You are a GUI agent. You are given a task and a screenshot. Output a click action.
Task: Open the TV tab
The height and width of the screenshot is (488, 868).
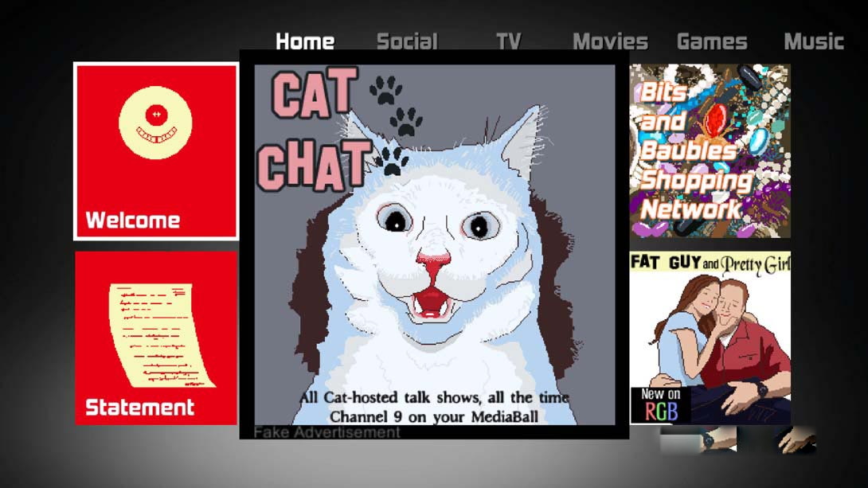(508, 41)
